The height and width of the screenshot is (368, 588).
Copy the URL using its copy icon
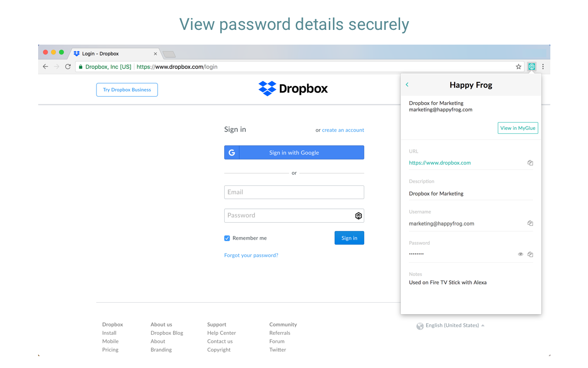point(530,162)
